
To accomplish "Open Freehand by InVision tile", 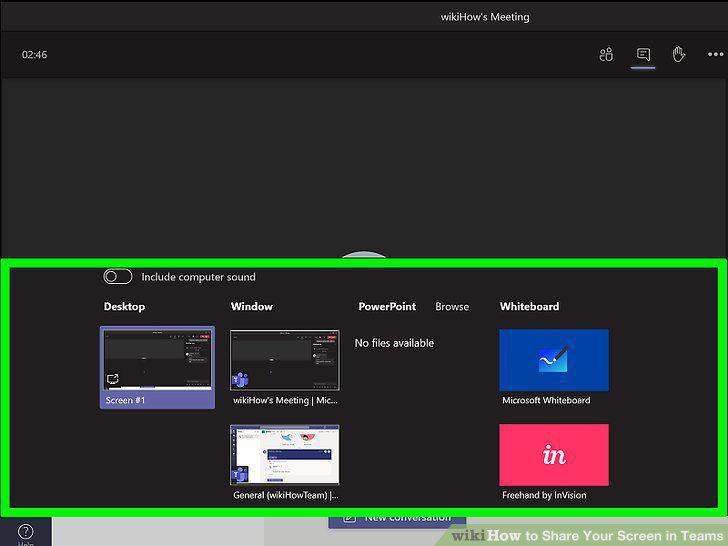I will (x=554, y=455).
